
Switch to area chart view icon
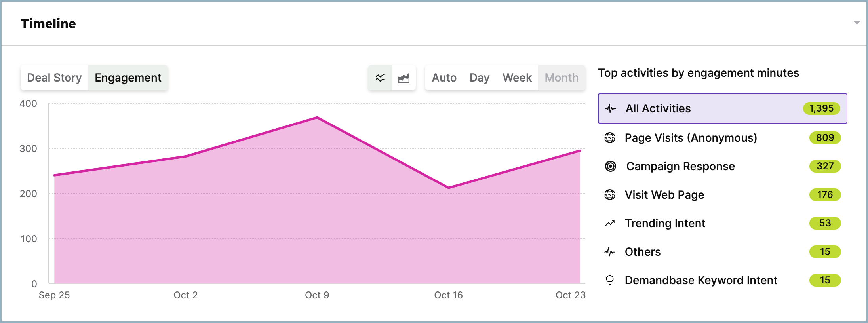404,78
